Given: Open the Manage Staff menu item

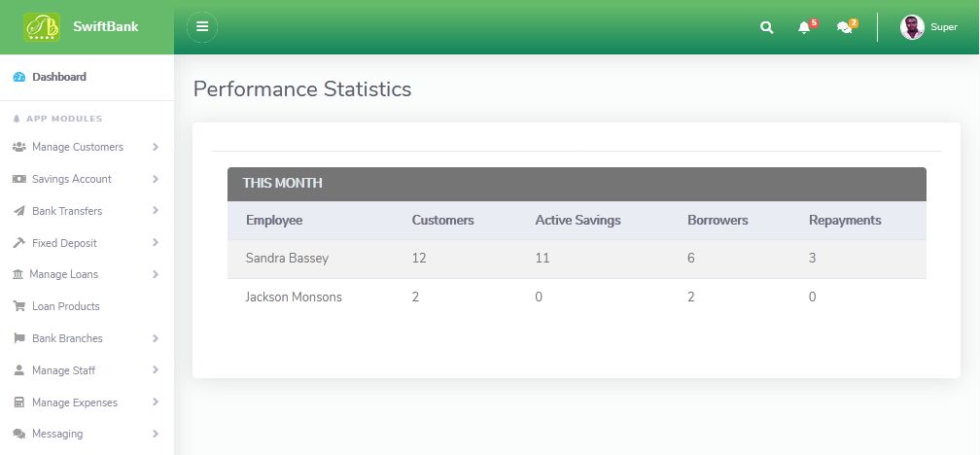Looking at the screenshot, I should point(63,370).
